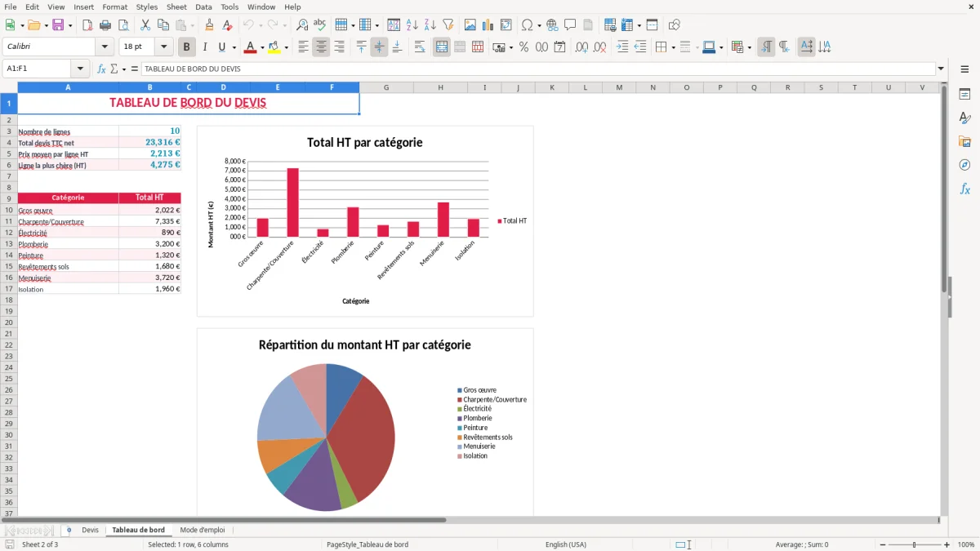Switch to the Mode d'emploi sheet tab
Image resolution: width=980 pixels, height=551 pixels.
(x=203, y=531)
